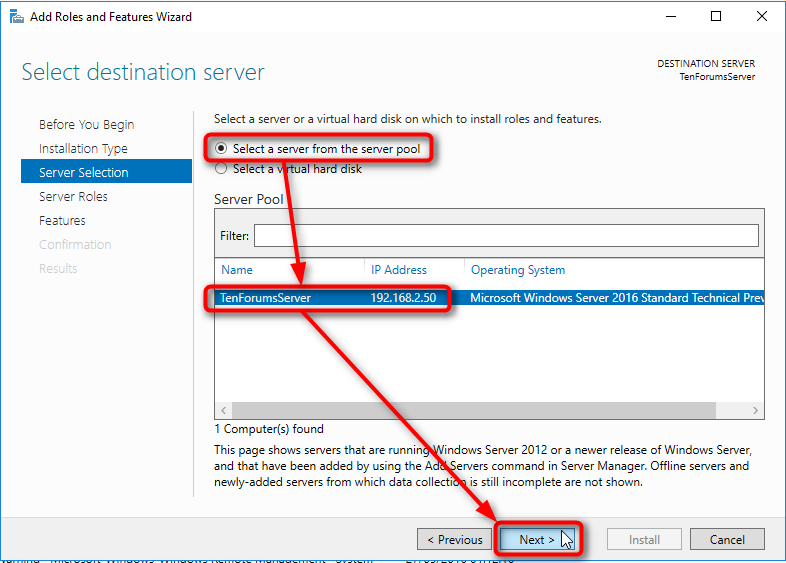Click the Add Roles wizard title bar icon

click(17, 17)
